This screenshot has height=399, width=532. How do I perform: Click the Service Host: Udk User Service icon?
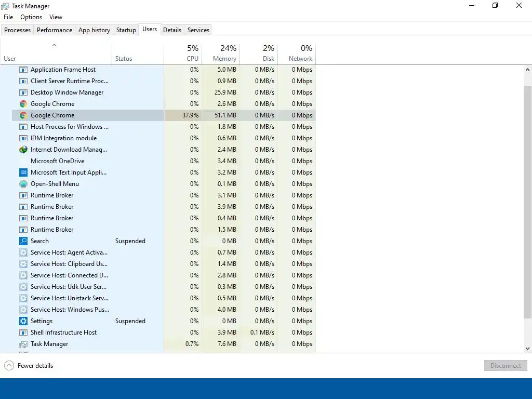[23, 287]
